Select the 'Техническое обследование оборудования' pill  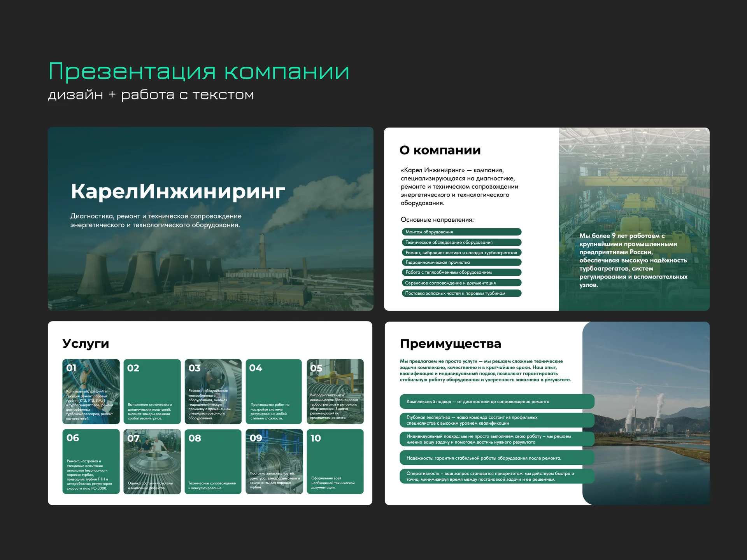[461, 242]
